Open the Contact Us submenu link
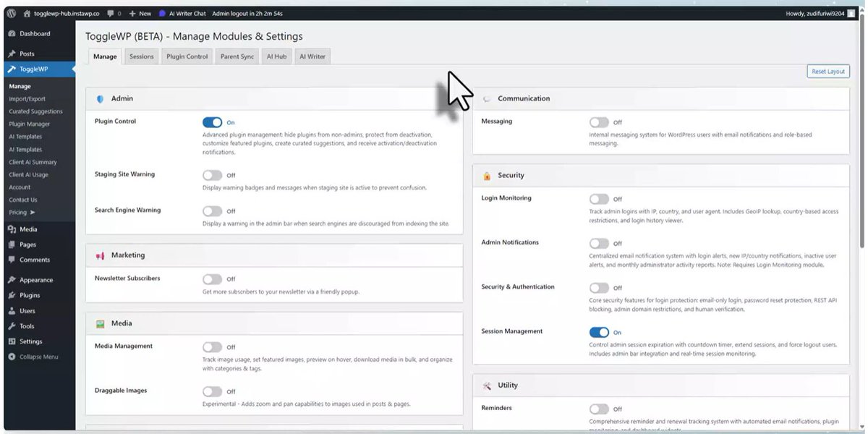 [x=23, y=200]
